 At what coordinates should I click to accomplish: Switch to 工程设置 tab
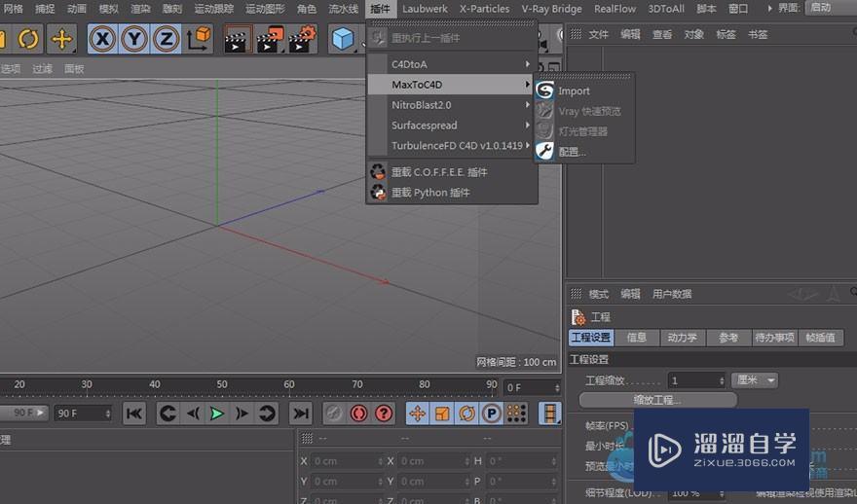pyautogui.click(x=591, y=338)
